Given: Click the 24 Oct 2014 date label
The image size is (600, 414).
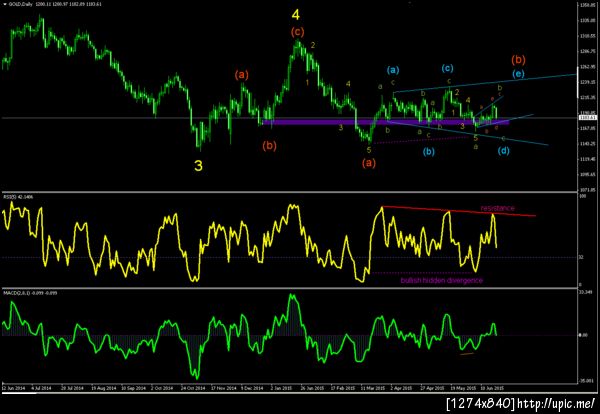Looking at the screenshot, I should point(193,388).
